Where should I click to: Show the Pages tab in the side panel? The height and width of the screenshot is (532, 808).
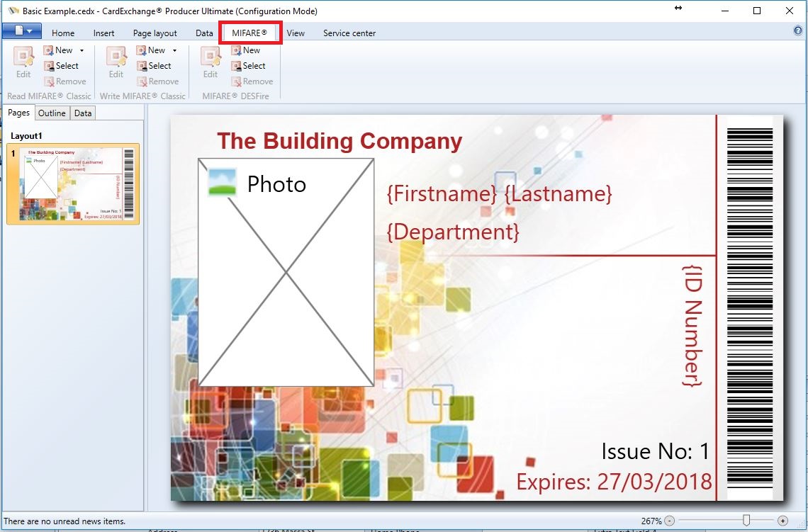point(18,113)
